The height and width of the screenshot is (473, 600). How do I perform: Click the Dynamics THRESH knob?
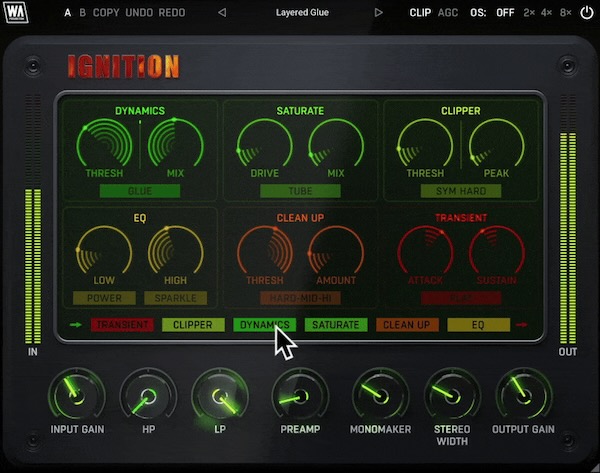pyautogui.click(x=104, y=145)
